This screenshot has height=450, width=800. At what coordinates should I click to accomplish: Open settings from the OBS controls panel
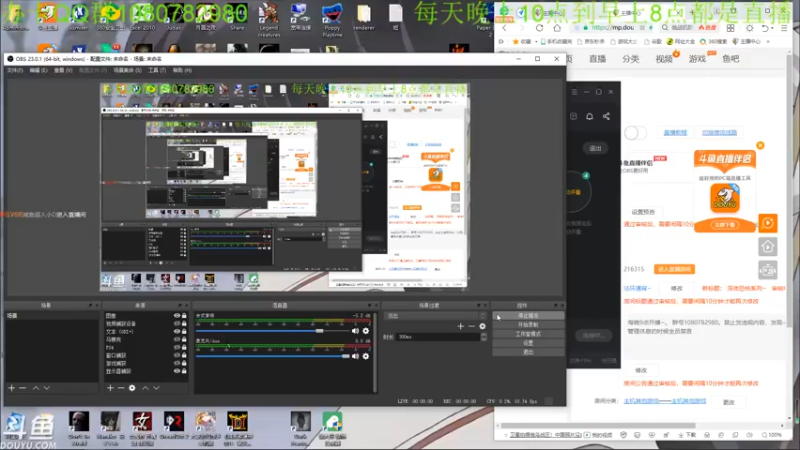[528, 343]
